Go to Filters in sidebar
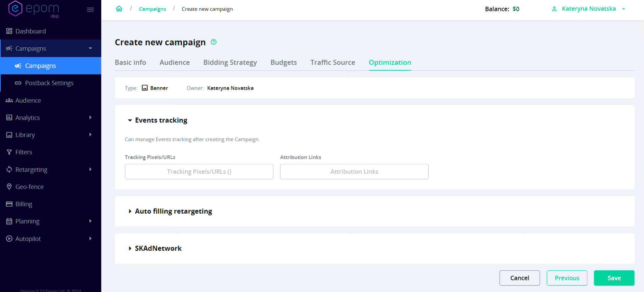This screenshot has width=644, height=292. (24, 152)
